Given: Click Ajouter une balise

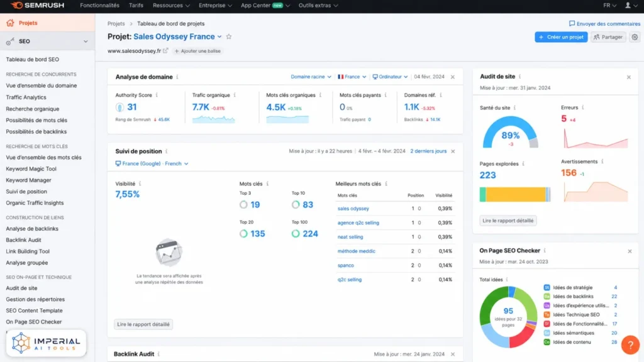Looking at the screenshot, I should 197,51.
